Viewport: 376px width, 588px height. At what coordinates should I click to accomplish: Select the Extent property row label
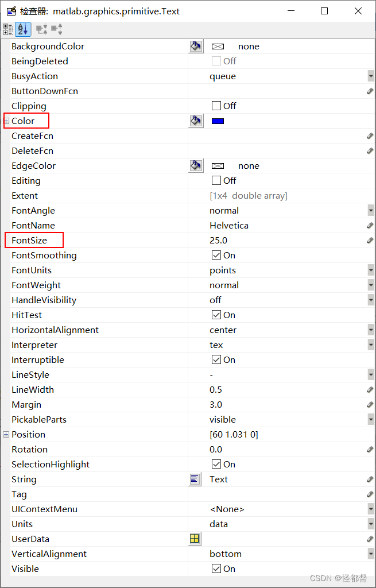click(25, 195)
